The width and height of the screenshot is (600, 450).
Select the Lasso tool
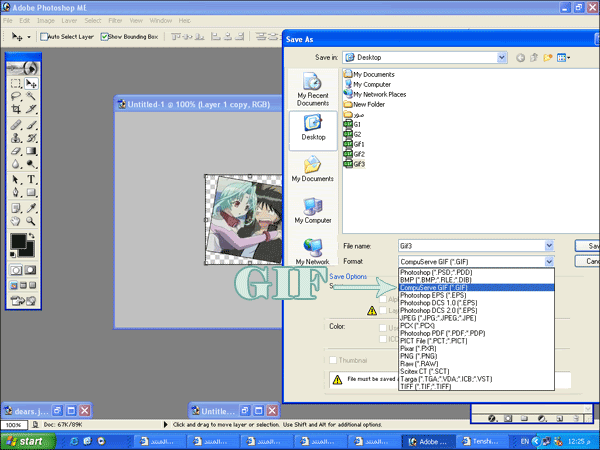pos(16,96)
